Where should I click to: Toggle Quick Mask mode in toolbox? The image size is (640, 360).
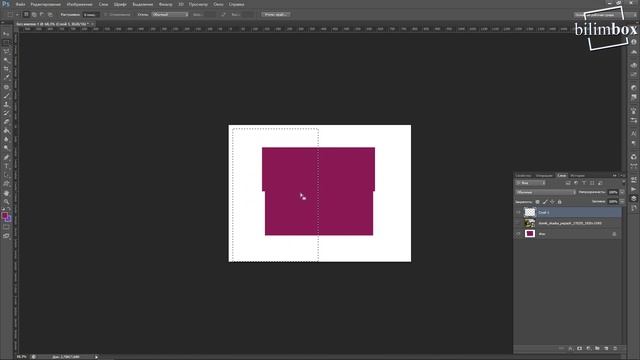click(6, 227)
